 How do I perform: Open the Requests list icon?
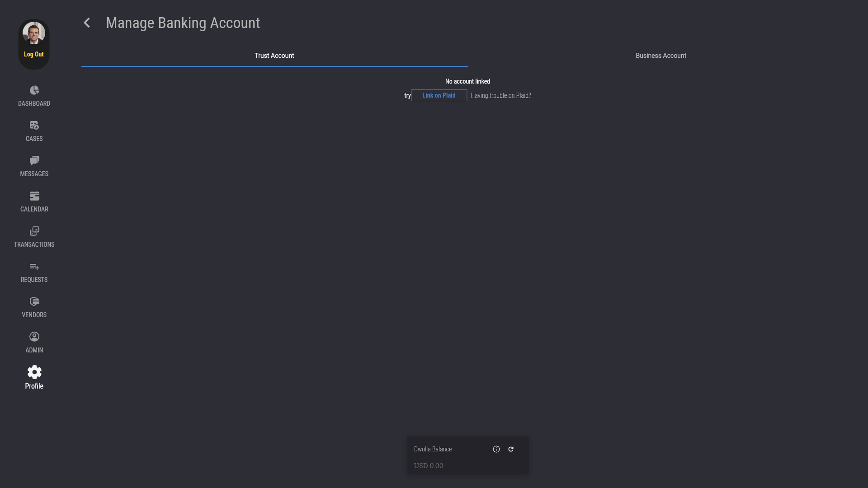click(34, 267)
